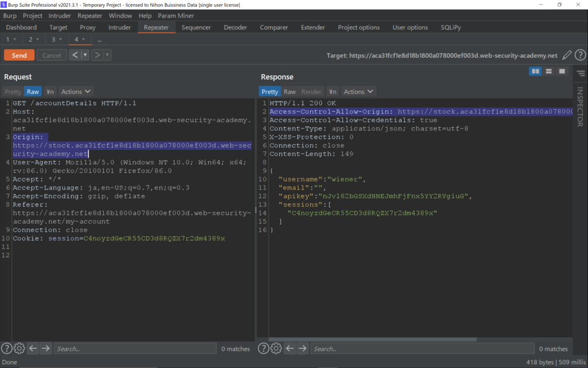Image resolution: width=588 pixels, height=368 pixels.
Task: Open the Window menu
Action: point(120,16)
